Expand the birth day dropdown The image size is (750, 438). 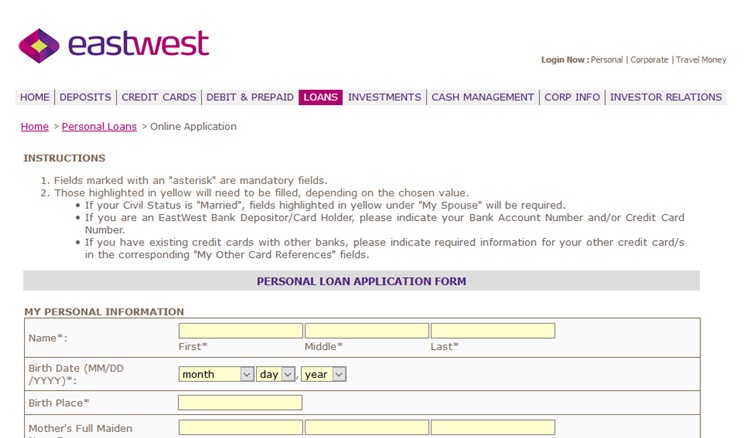[276, 374]
